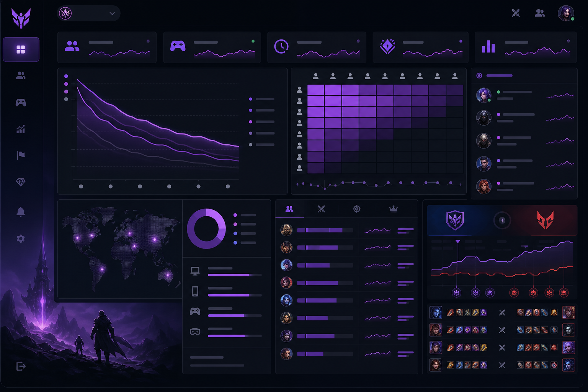This screenshot has width=588, height=392.
Task: Open the black hooded masked player avatar
Action: point(484,118)
